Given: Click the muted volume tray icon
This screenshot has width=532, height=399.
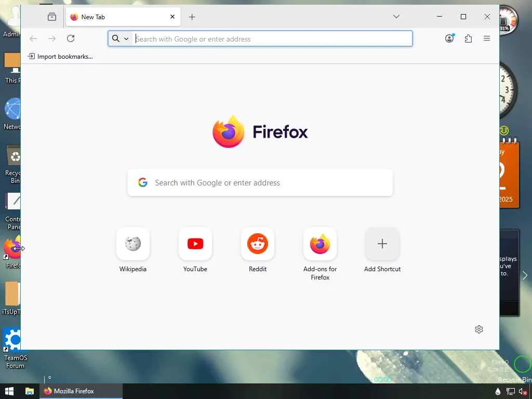Looking at the screenshot, I should (x=523, y=392).
